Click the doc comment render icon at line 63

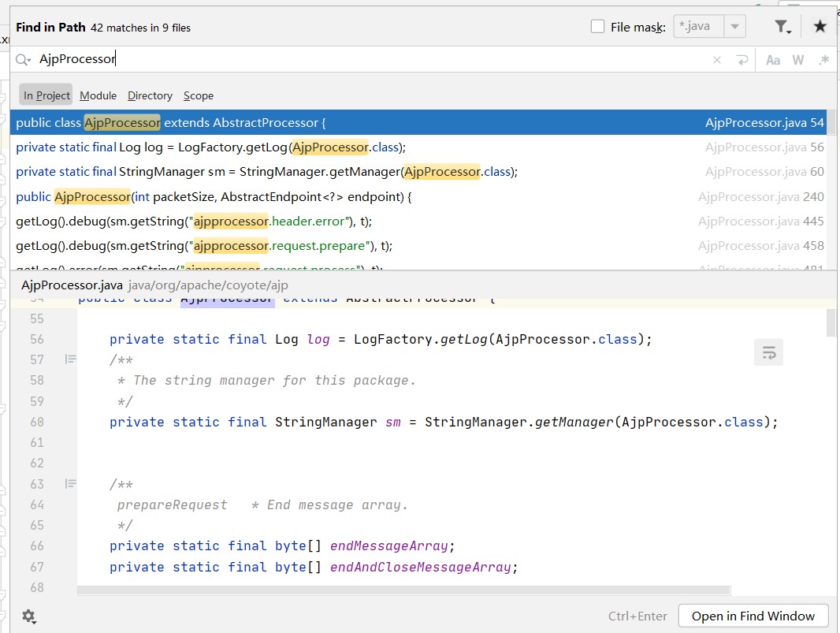point(70,483)
